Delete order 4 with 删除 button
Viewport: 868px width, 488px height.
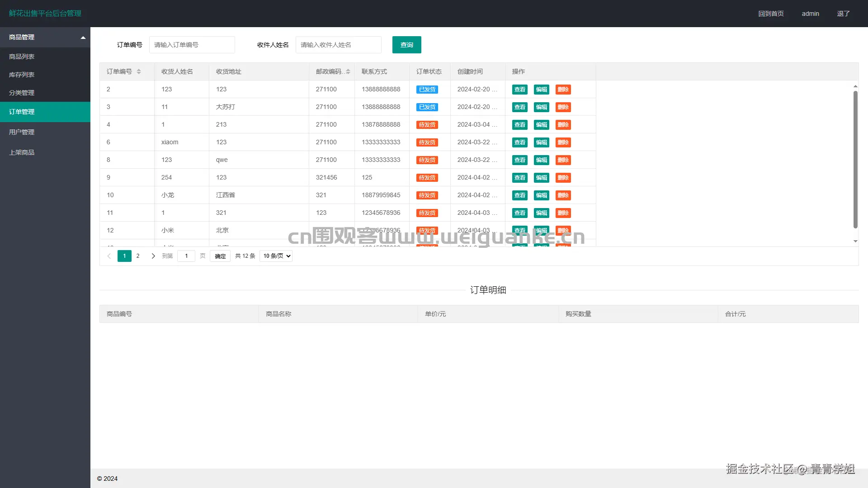[563, 125]
